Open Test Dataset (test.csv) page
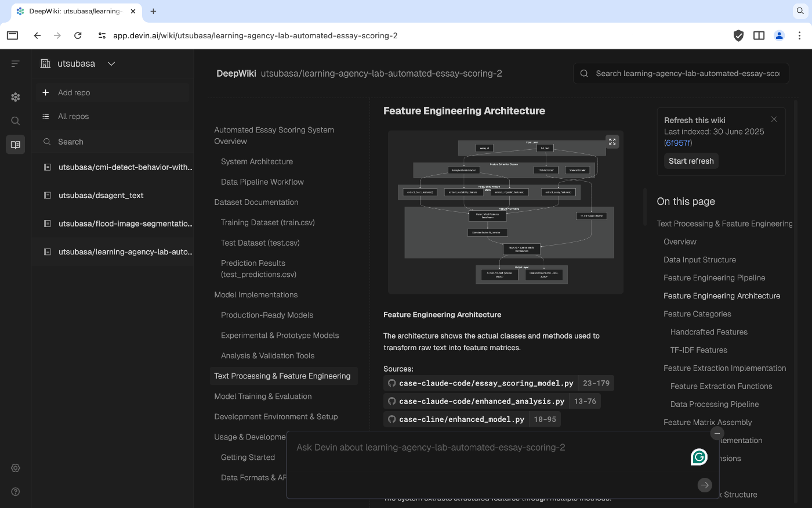 (260, 243)
